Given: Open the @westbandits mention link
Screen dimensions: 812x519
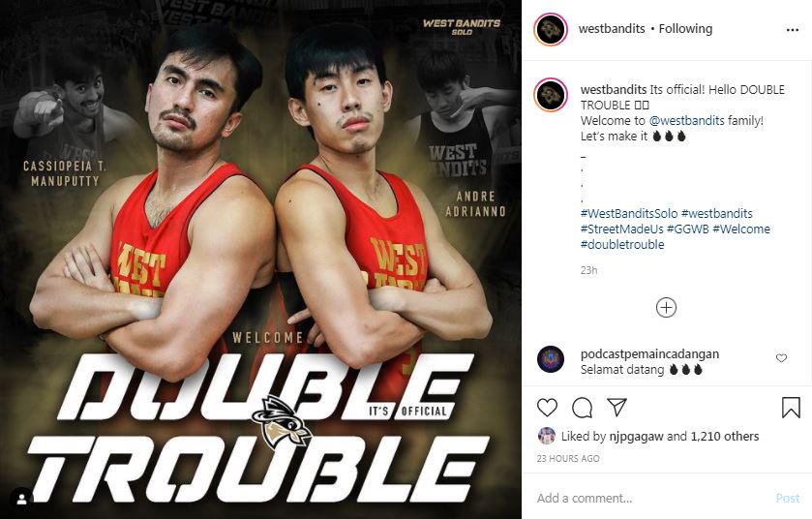Looking at the screenshot, I should point(687,121).
